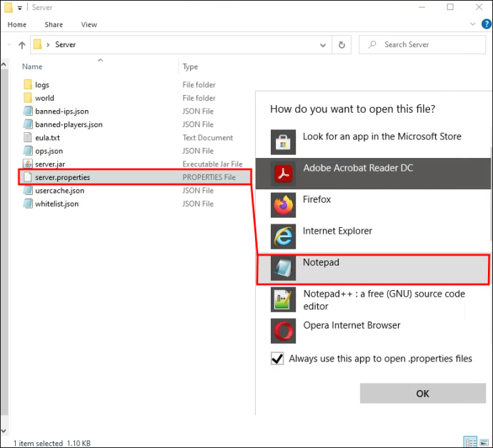The height and width of the screenshot is (448, 493).
Task: Click the Notepad app icon
Action: pos(284,268)
